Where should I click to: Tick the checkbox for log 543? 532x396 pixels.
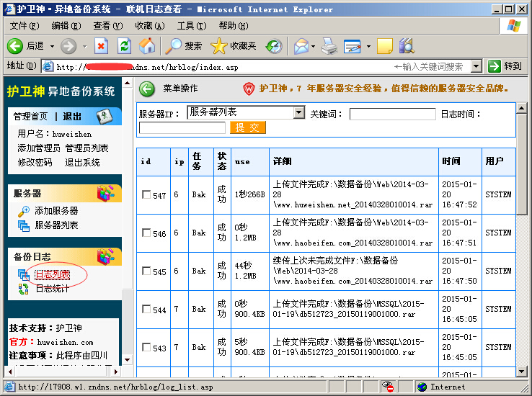click(146, 347)
